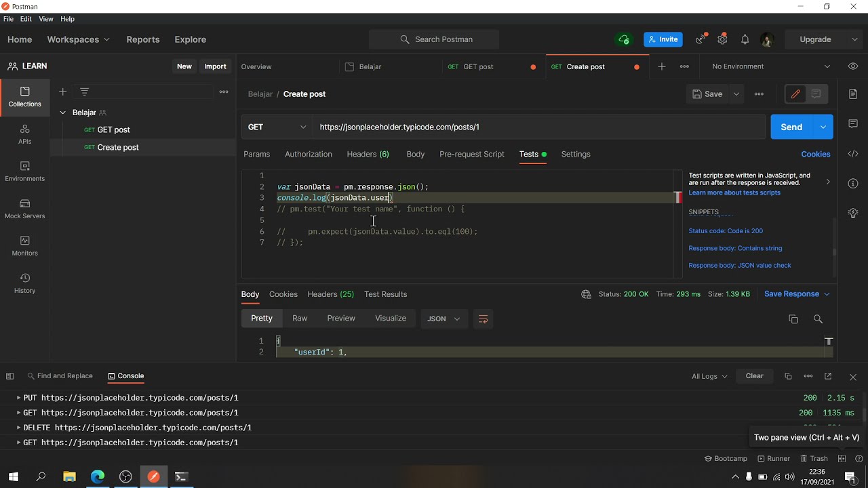
Task: Open the File menu
Action: [8, 19]
